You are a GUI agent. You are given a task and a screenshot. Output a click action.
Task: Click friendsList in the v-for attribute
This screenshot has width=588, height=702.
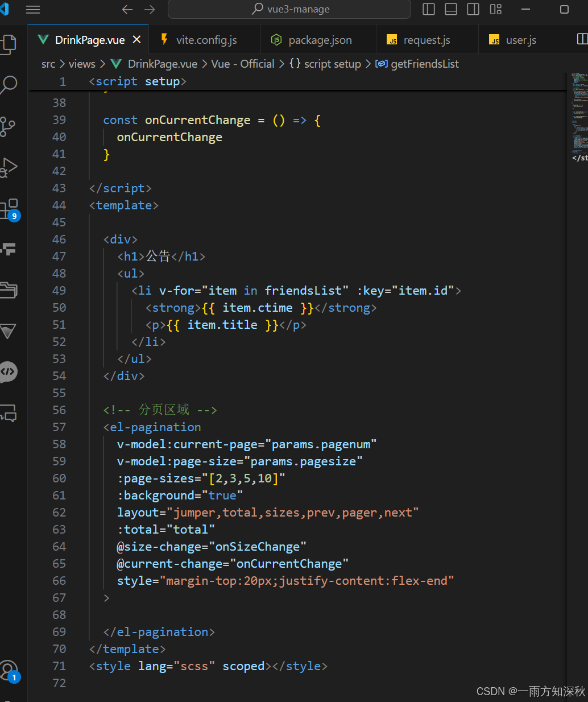[x=303, y=291]
